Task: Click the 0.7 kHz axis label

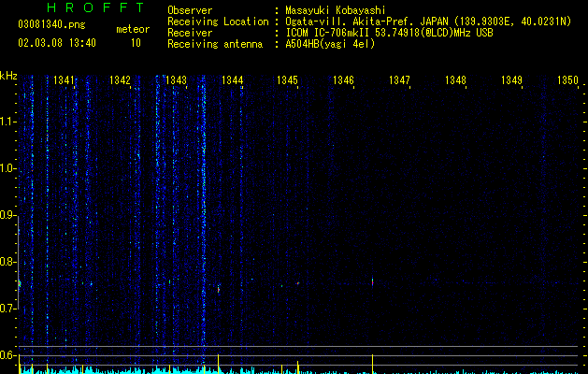Action: (x=7, y=309)
